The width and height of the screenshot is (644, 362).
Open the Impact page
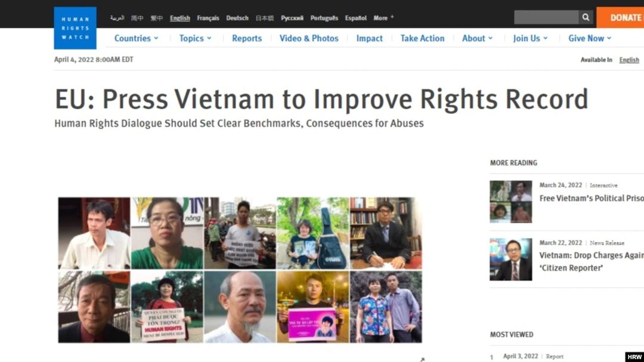point(369,38)
